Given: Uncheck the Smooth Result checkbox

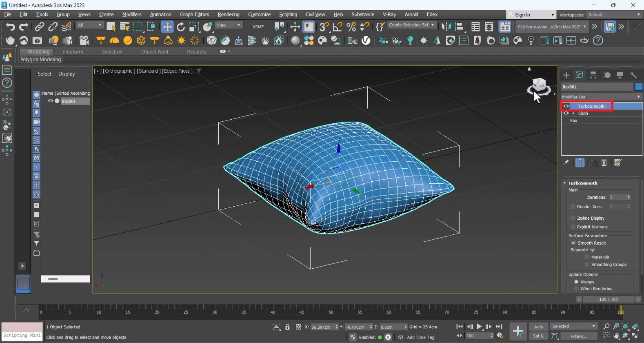Looking at the screenshot, I should click(573, 243).
